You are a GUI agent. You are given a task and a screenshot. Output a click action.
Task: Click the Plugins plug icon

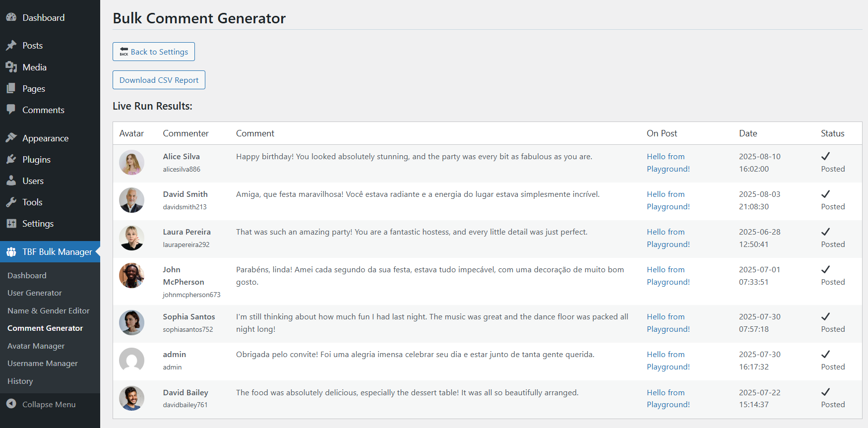(x=11, y=159)
